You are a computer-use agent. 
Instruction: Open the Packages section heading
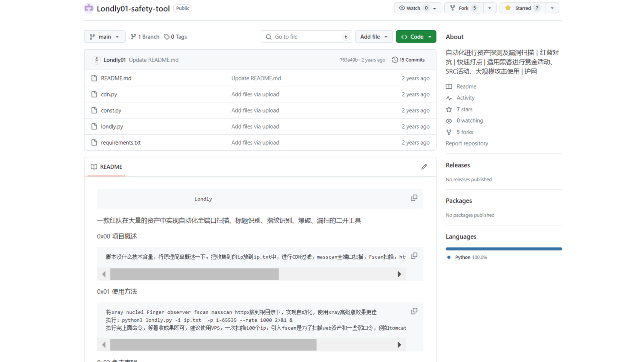(459, 200)
